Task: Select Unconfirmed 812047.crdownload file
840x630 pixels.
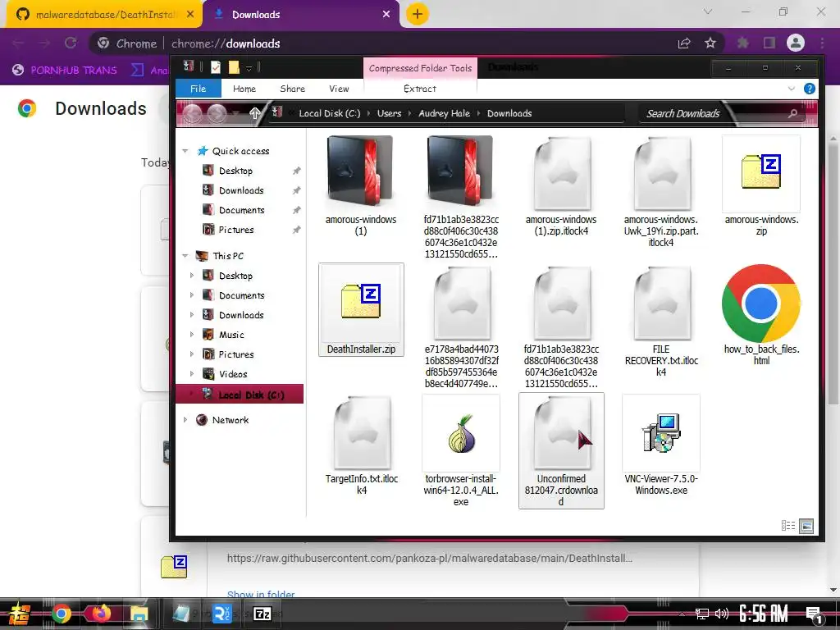Action: coord(561,450)
